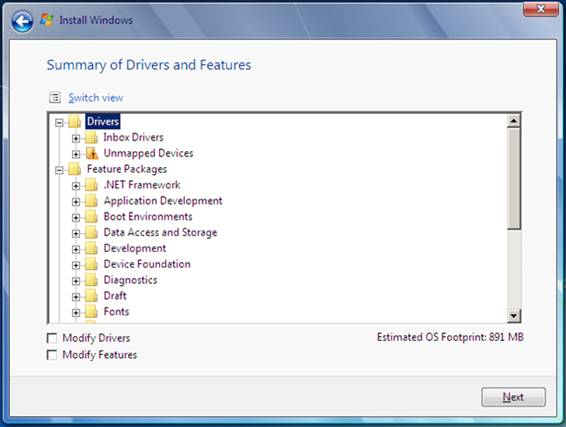The image size is (566, 427).
Task: Go back using the blue arrow button
Action: [22, 21]
